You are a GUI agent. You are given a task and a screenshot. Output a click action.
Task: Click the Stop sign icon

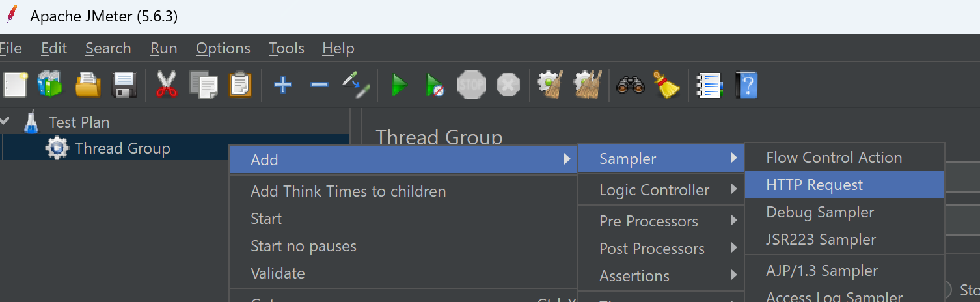[472, 85]
